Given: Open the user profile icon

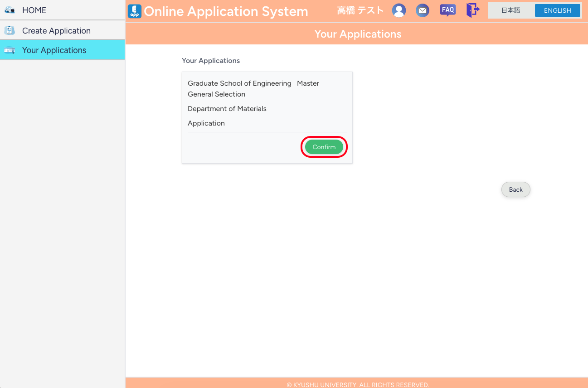Looking at the screenshot, I should (x=399, y=10).
